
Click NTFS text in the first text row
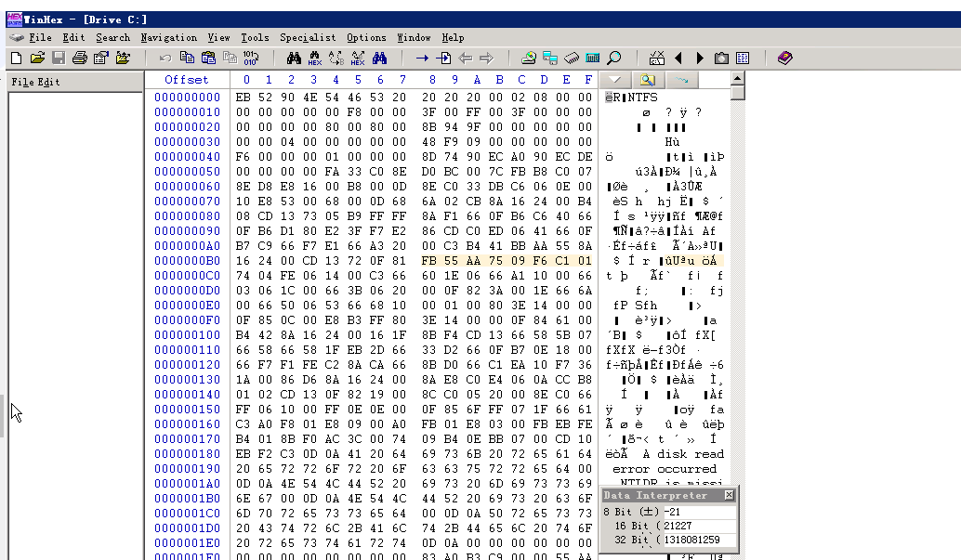[642, 98]
